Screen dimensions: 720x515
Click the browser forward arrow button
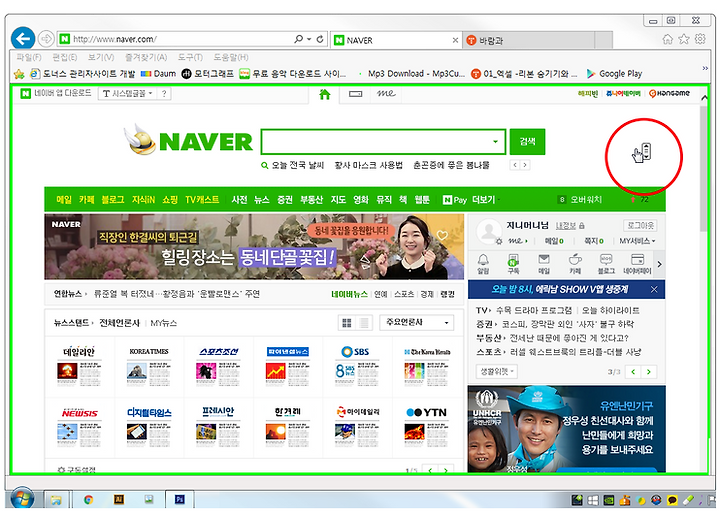pos(46,39)
